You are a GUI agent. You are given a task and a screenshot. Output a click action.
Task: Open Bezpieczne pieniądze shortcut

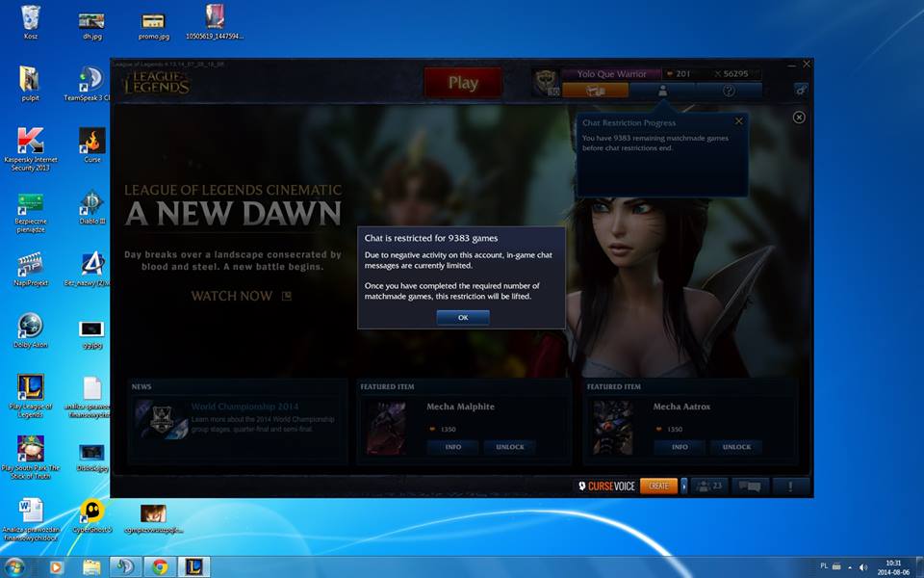(x=31, y=212)
